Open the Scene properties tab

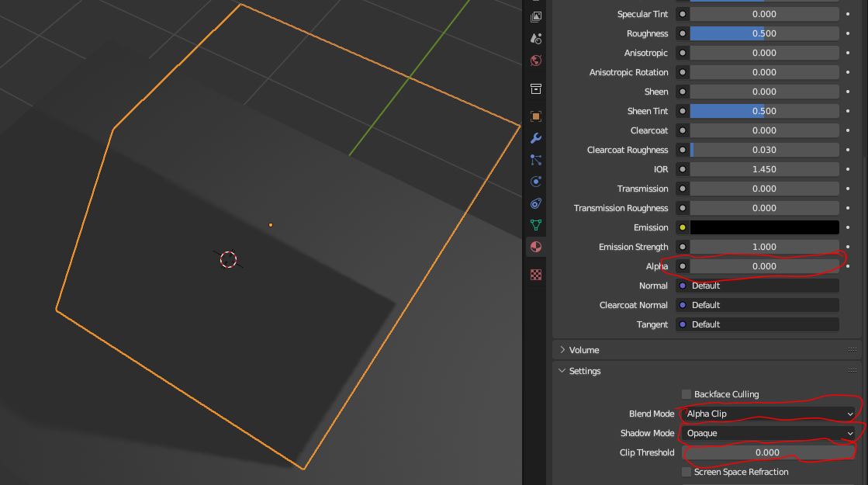click(x=535, y=38)
